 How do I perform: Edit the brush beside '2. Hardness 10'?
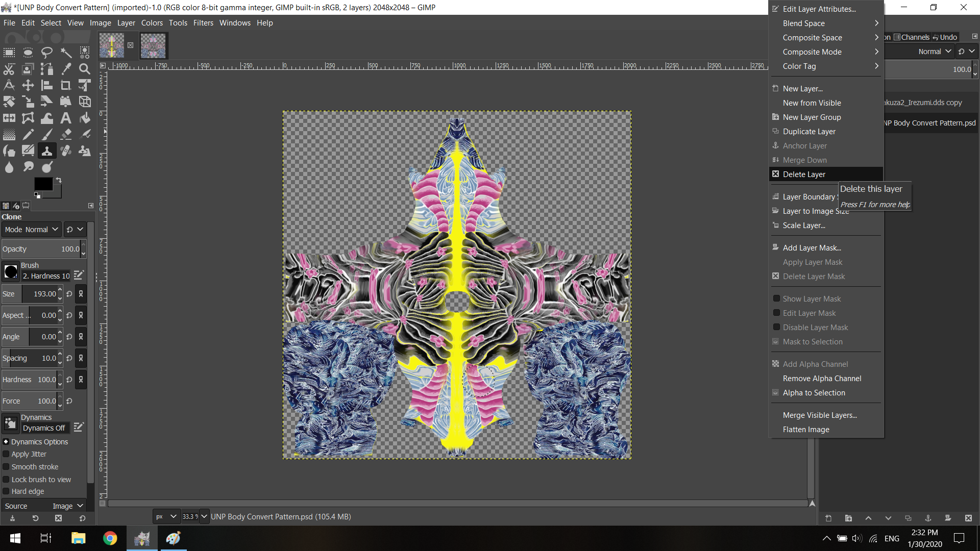(x=79, y=275)
